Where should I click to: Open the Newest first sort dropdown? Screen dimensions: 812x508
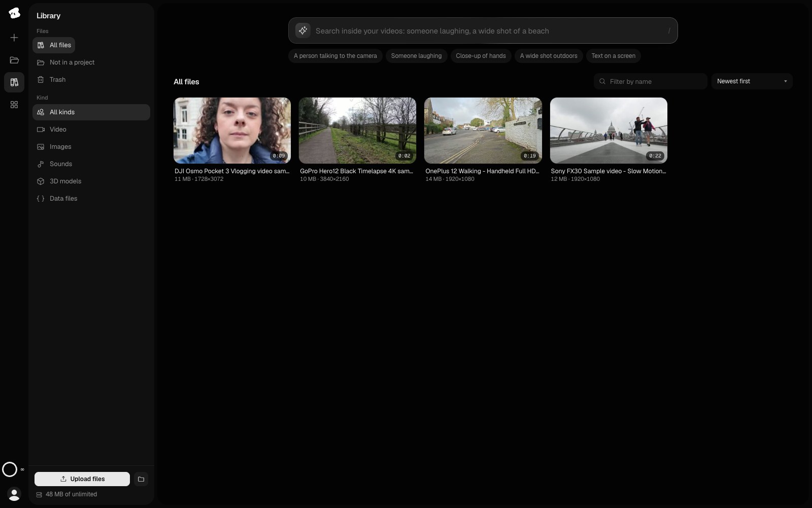752,81
